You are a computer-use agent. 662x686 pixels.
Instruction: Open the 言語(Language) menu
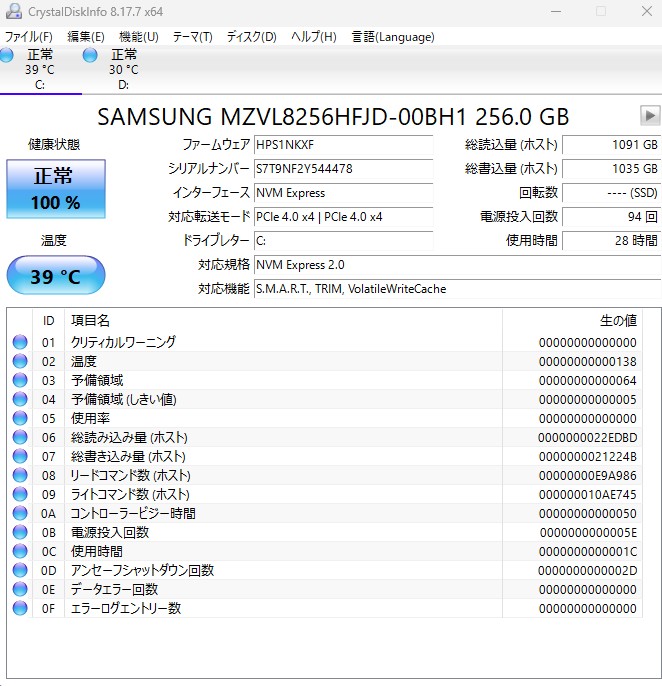click(x=393, y=37)
